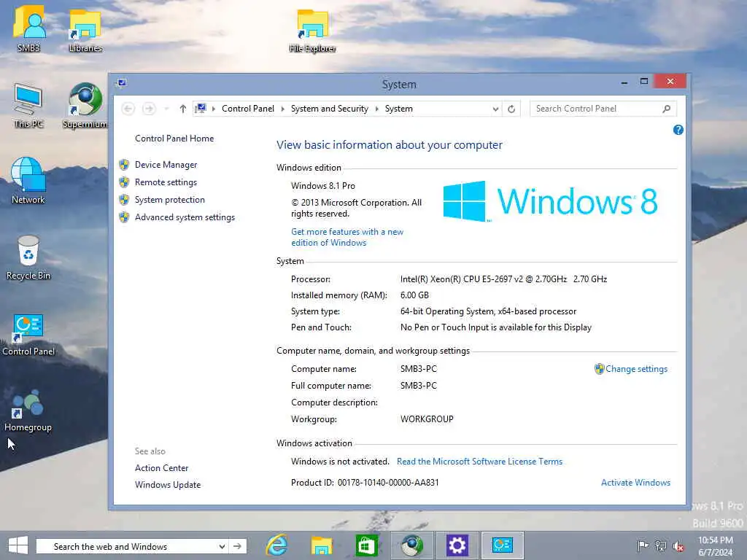Image resolution: width=747 pixels, height=560 pixels.
Task: Click the Windows 8.1 Pro edition text
Action: point(323,186)
